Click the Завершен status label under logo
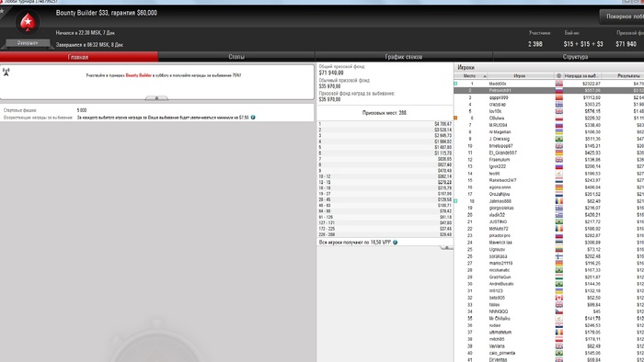This screenshot has height=362, width=644. point(28,43)
